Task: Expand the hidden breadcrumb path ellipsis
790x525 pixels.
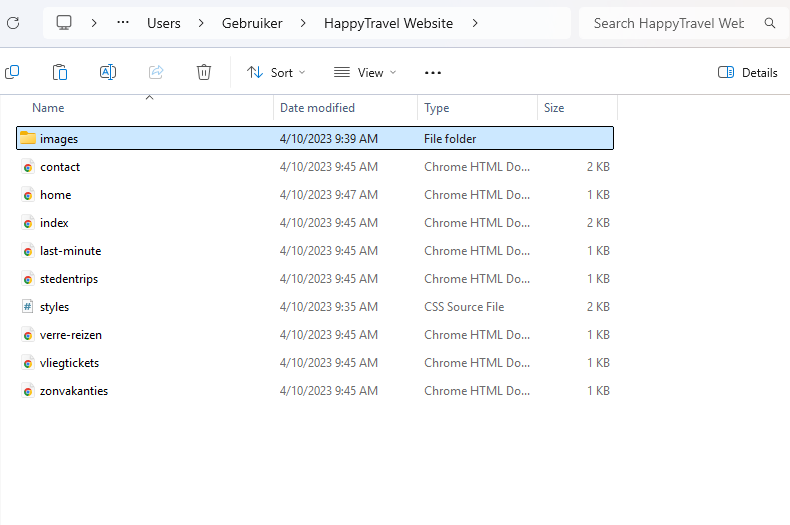Action: pos(123,22)
